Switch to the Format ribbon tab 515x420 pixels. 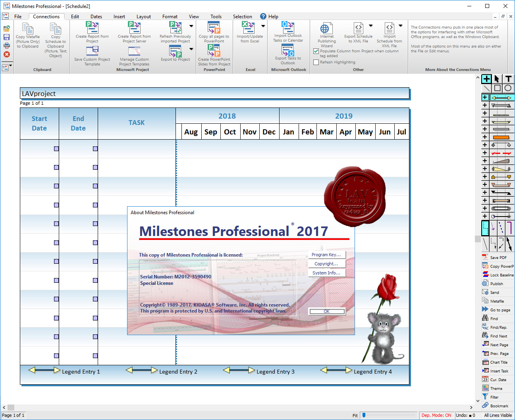[170, 17]
